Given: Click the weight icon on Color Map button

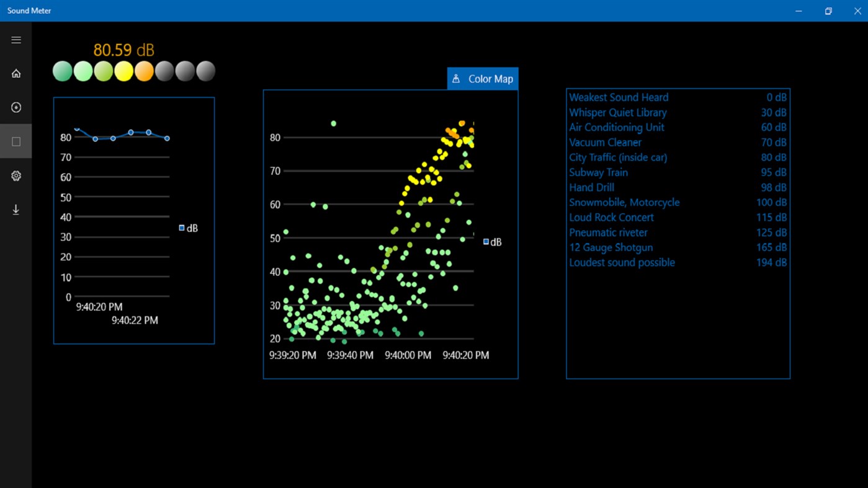Looking at the screenshot, I should 457,78.
